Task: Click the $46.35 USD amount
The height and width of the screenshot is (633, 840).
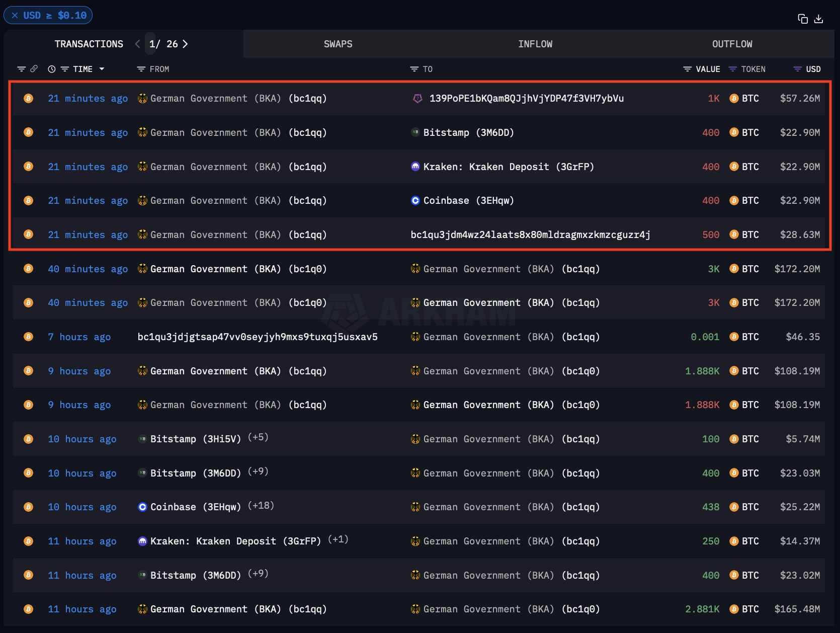Action: (x=803, y=337)
